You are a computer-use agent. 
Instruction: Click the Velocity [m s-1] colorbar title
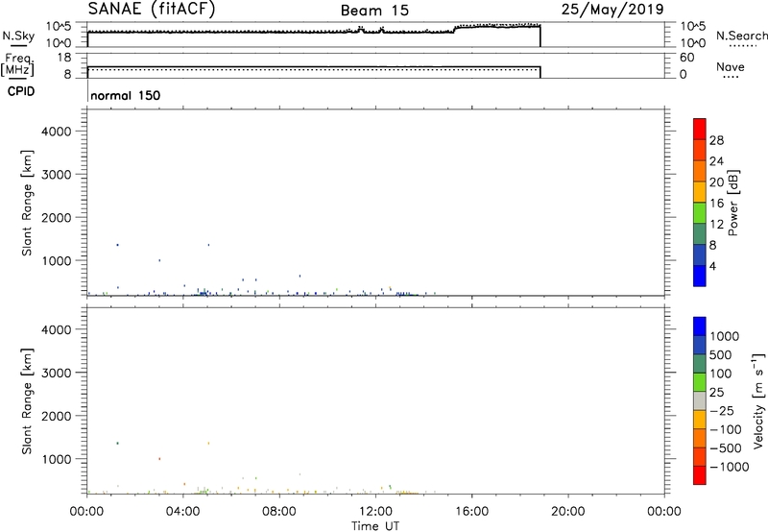pos(758,400)
